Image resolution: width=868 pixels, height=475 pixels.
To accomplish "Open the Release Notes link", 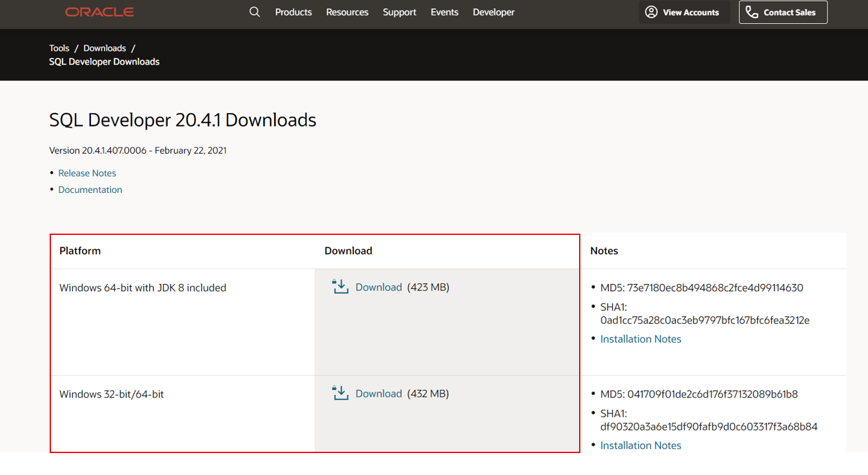I will [87, 173].
